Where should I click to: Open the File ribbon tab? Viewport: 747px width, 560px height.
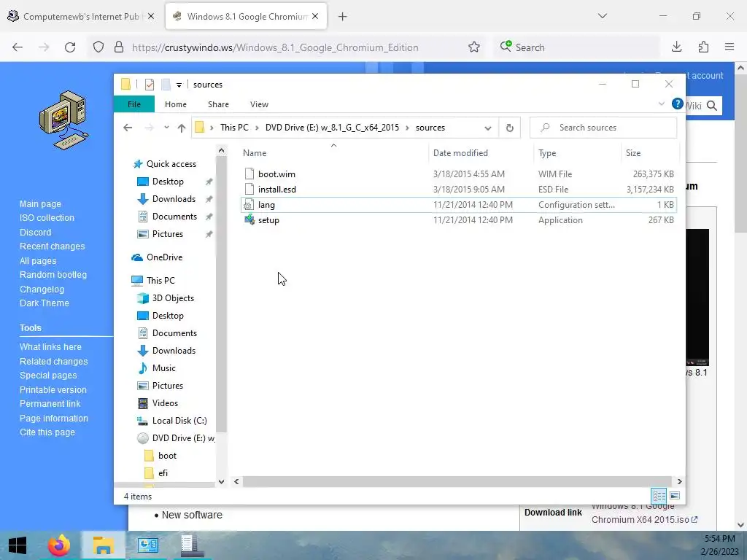pyautogui.click(x=134, y=104)
